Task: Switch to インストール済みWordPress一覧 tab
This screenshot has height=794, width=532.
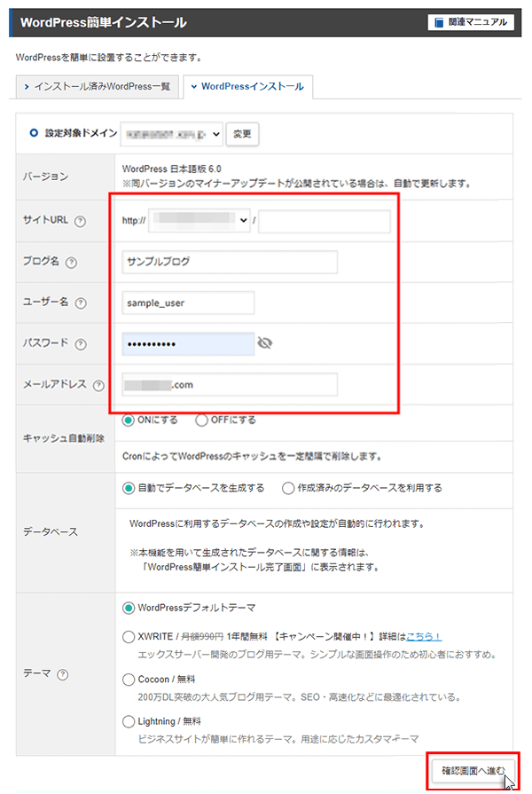Action: pyautogui.click(x=96, y=87)
